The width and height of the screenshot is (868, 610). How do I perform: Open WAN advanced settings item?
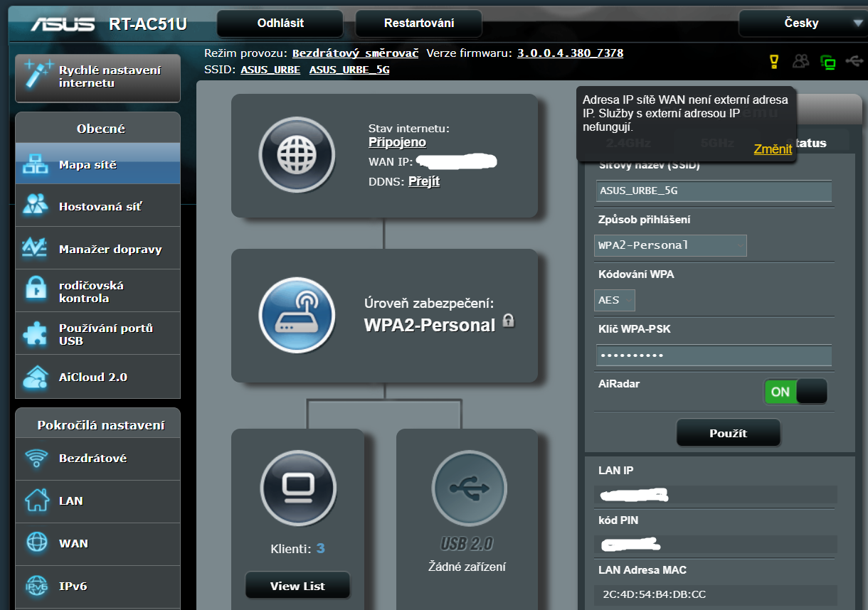[x=98, y=543]
